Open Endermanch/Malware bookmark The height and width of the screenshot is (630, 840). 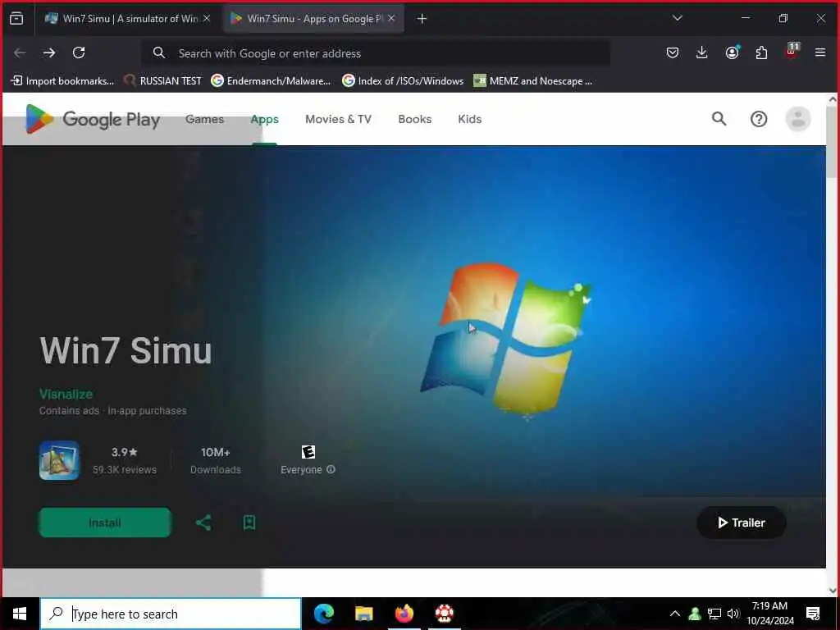[271, 81]
